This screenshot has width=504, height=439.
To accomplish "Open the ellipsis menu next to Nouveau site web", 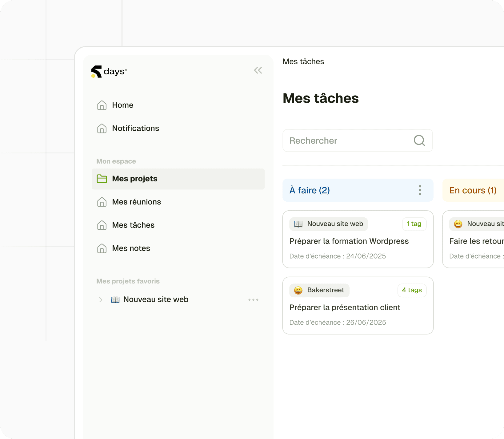I will 253,299.
